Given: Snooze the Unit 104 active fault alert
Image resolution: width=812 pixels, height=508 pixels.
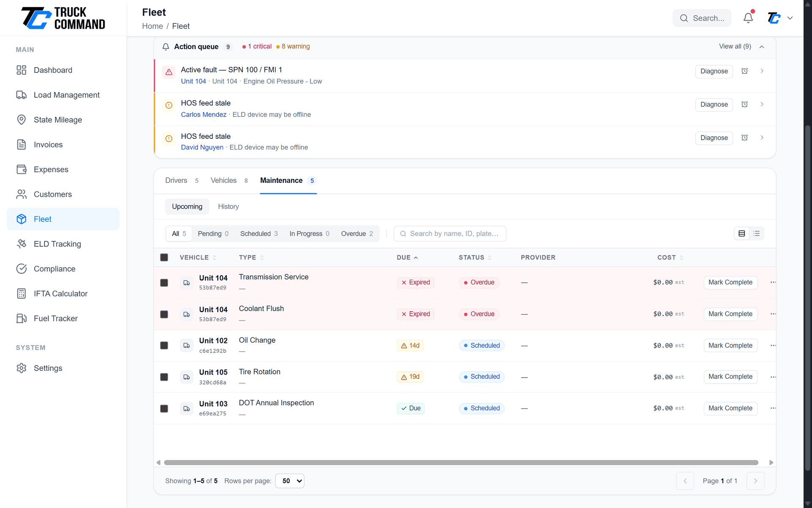Looking at the screenshot, I should point(744,71).
